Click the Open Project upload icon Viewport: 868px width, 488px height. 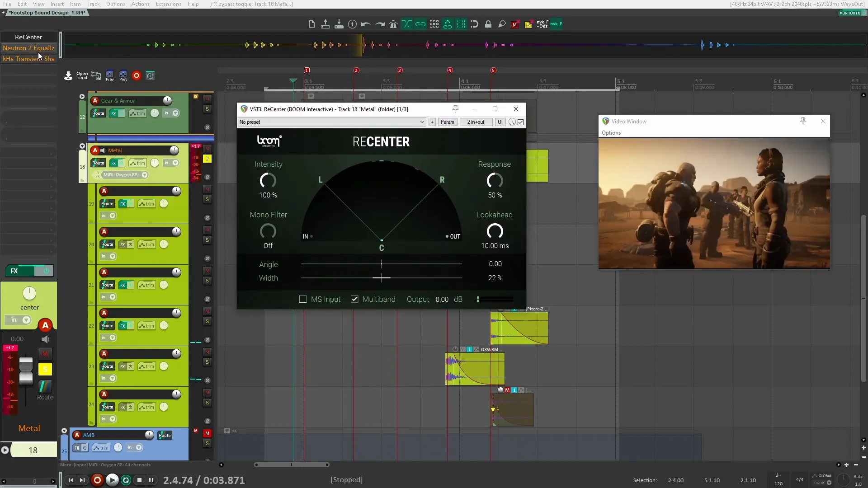point(325,24)
